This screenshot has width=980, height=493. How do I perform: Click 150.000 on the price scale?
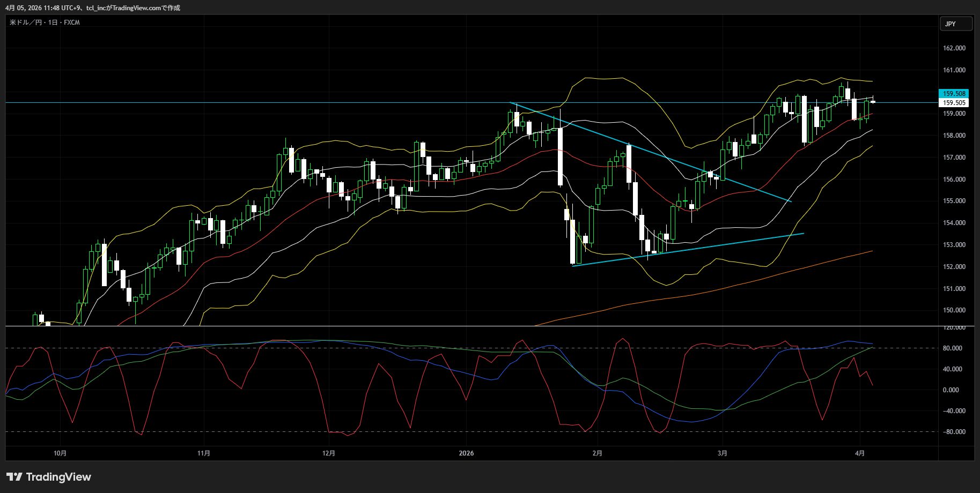point(954,310)
